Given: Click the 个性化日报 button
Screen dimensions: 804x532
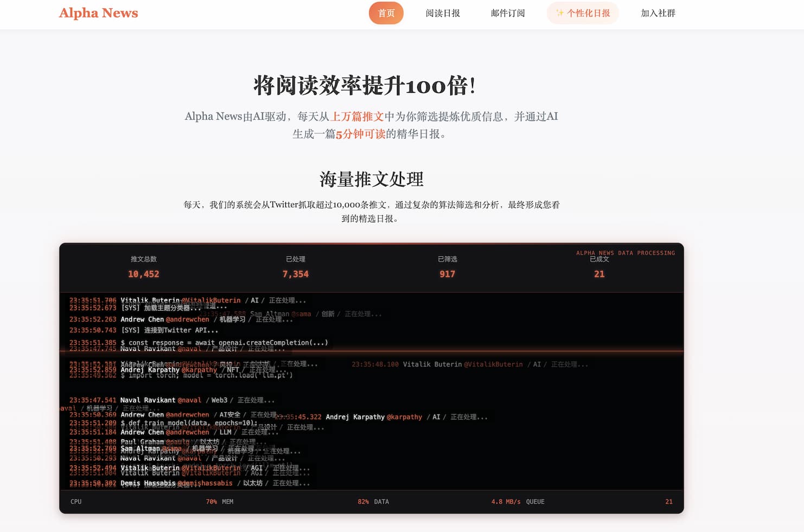Looking at the screenshot, I should 583,13.
